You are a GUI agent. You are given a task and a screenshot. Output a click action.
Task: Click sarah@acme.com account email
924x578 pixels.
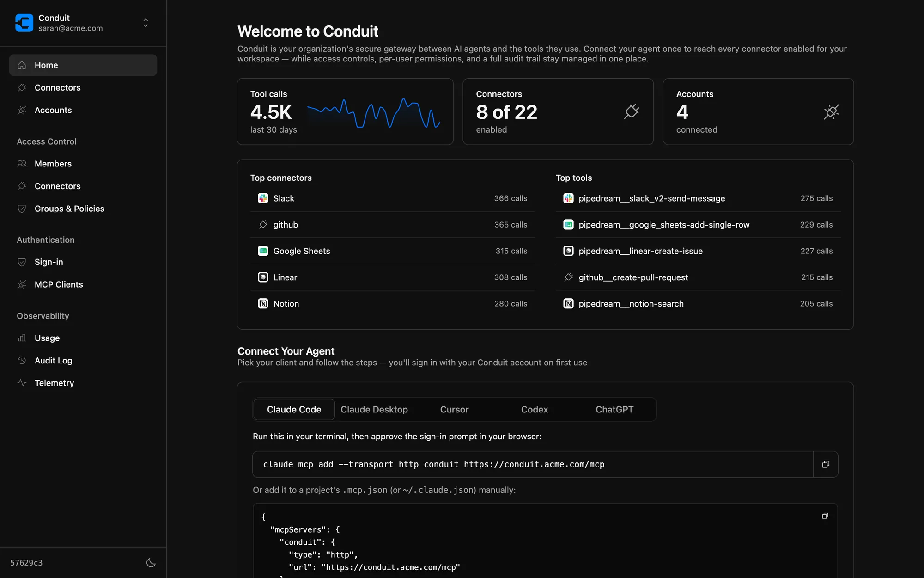click(71, 28)
